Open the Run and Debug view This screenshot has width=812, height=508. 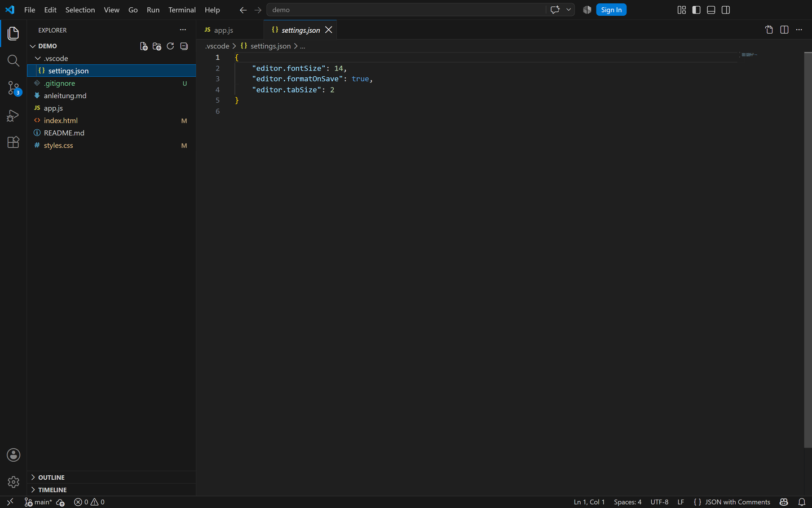(14, 115)
